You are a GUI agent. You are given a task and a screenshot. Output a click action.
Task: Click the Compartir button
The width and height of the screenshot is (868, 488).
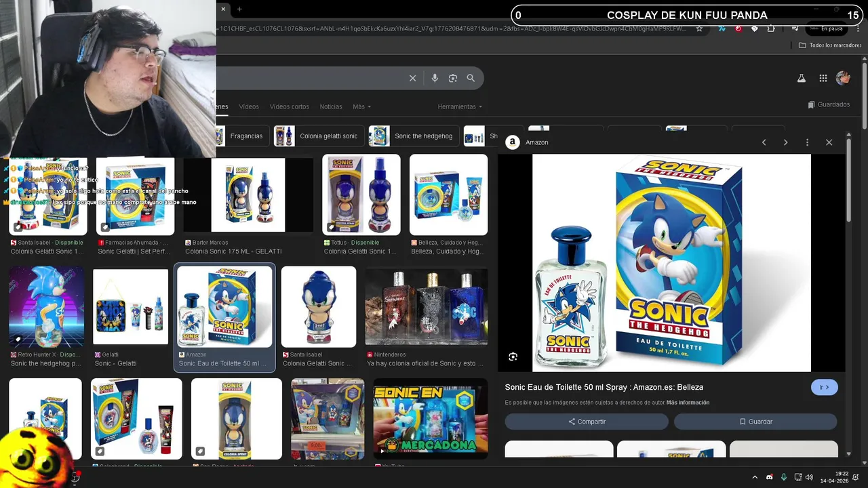[587, 422]
